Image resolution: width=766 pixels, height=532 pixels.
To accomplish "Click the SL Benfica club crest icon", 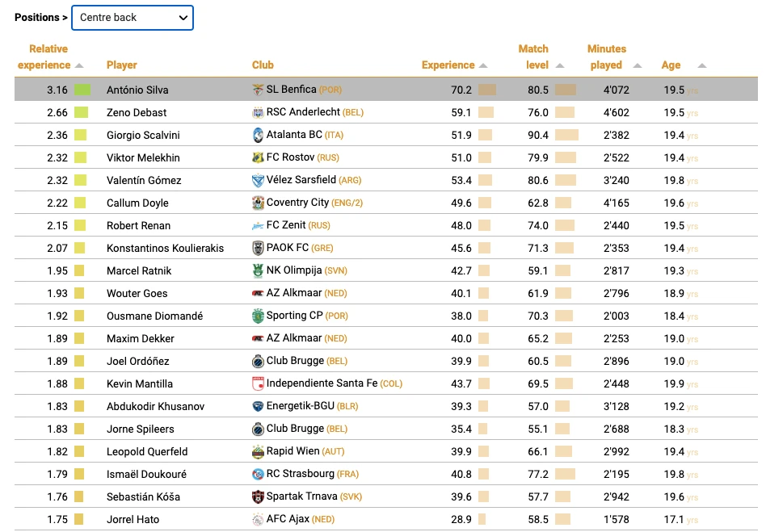I will 258,90.
